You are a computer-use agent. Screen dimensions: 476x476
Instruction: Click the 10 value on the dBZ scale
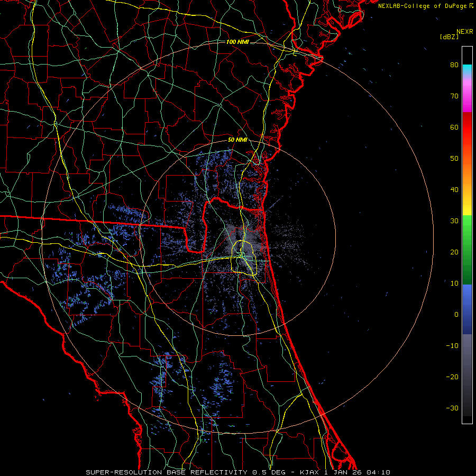coord(454,283)
